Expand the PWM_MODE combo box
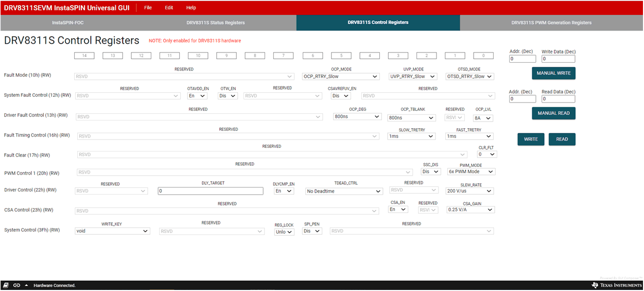Screen dimensions: 644x291 click(471, 172)
